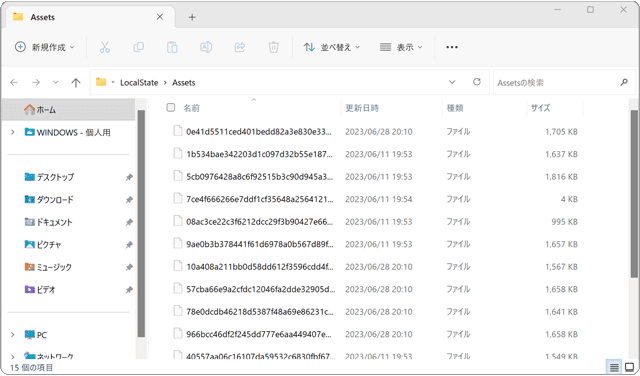Switch to details view in status bar
640x376 pixels.
(x=614, y=367)
